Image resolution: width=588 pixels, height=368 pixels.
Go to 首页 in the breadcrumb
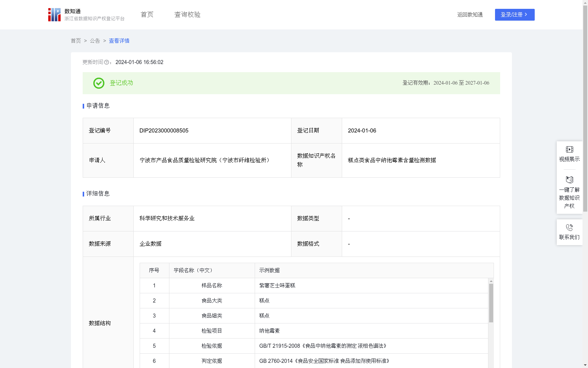(76, 41)
